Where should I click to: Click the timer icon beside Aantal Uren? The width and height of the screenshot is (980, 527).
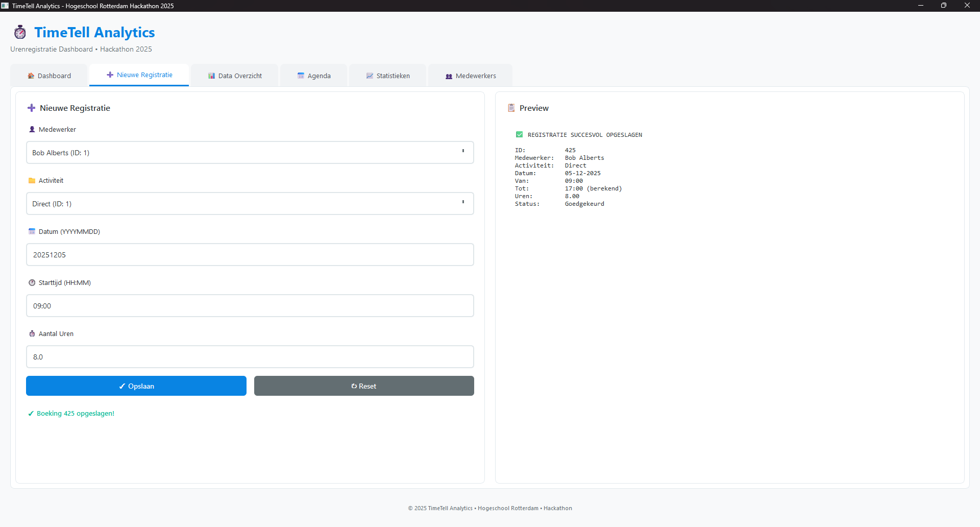tap(32, 333)
